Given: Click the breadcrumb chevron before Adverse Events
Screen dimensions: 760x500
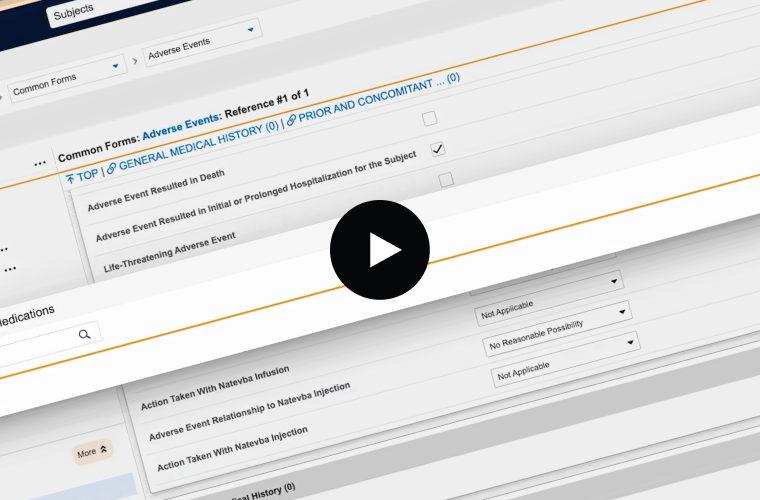Looking at the screenshot, I should [x=134, y=63].
